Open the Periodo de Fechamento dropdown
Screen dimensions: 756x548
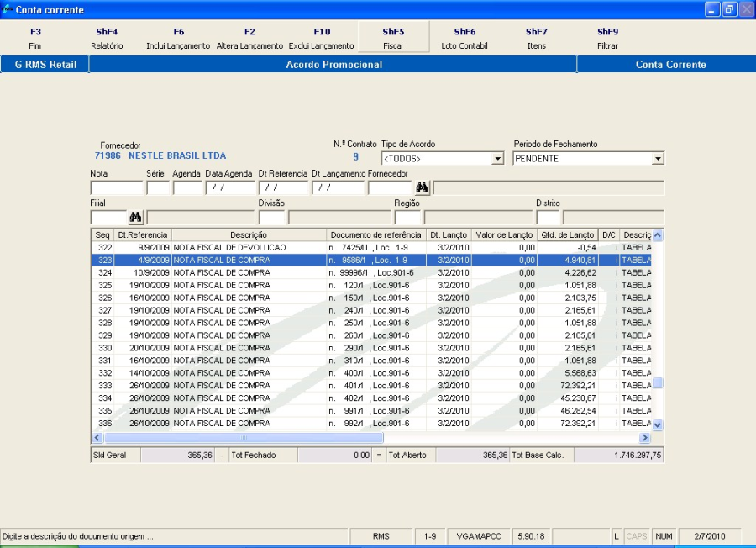658,159
